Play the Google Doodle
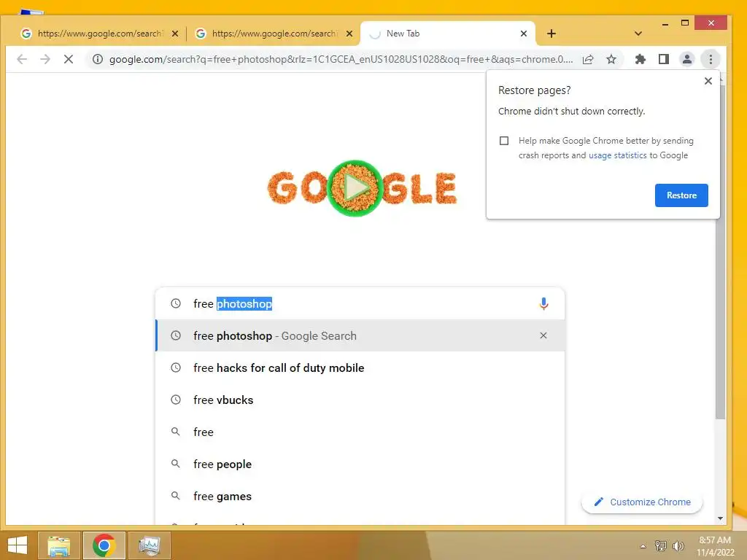747x560 pixels. point(355,188)
